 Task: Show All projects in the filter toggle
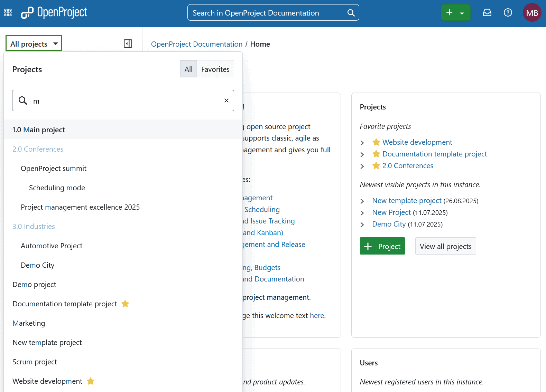188,69
